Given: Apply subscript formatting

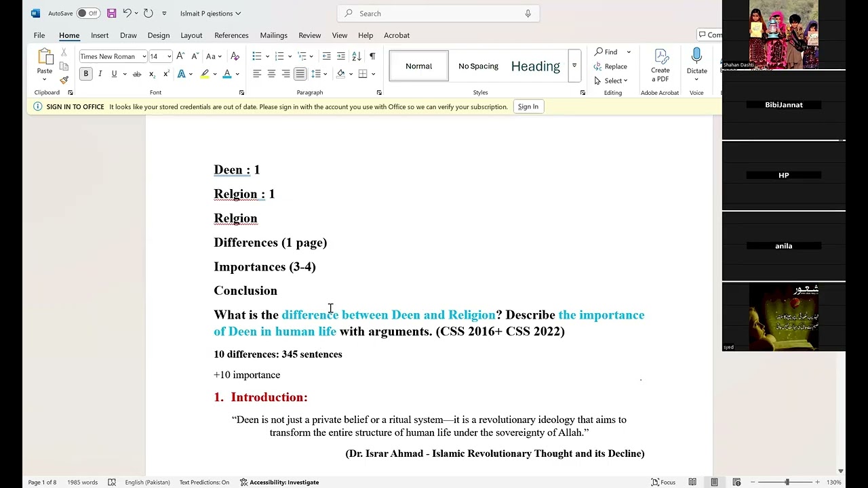Looking at the screenshot, I should tap(152, 74).
